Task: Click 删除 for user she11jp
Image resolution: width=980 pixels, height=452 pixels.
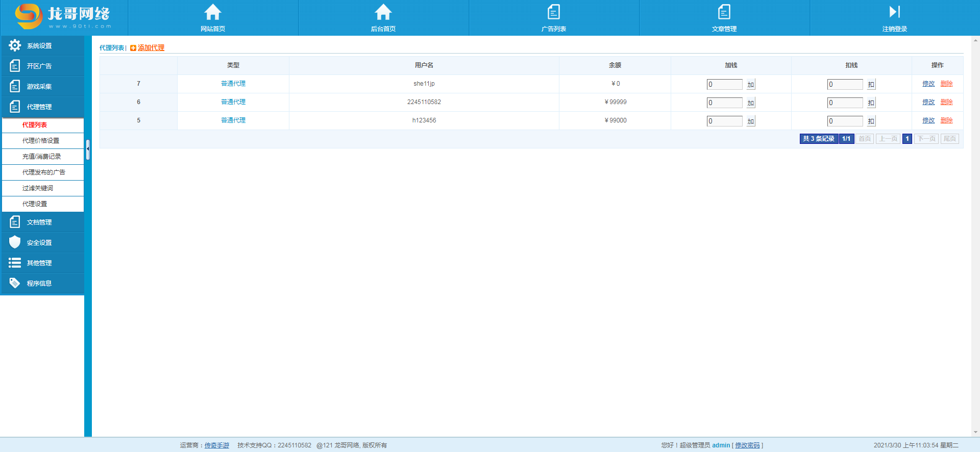Action: (947, 84)
